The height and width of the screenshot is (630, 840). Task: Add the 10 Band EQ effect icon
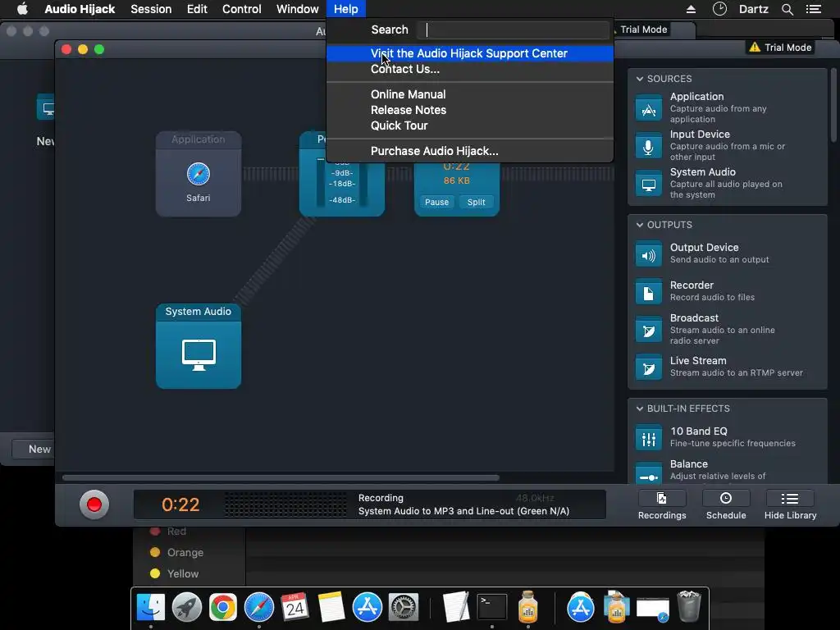(x=648, y=438)
